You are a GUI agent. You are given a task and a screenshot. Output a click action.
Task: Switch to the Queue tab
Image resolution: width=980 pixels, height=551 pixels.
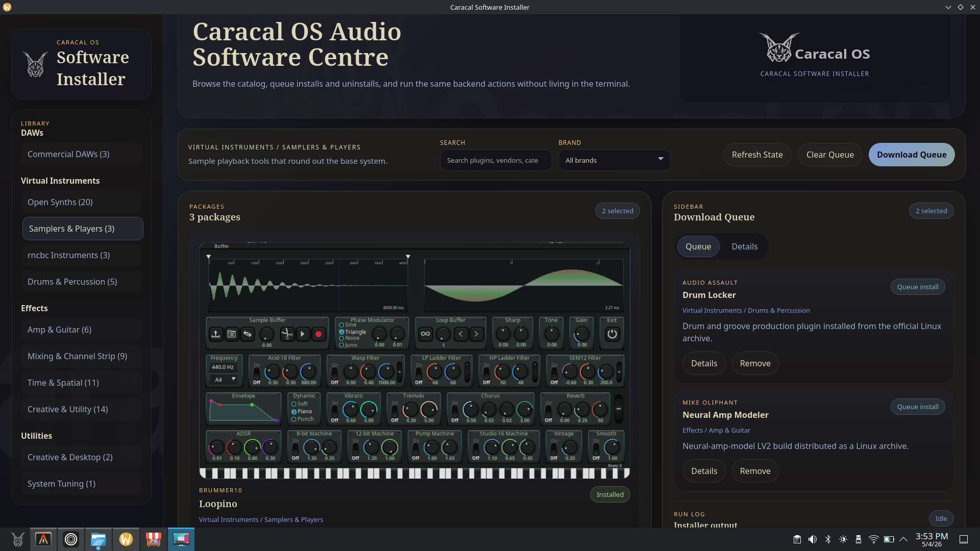698,246
